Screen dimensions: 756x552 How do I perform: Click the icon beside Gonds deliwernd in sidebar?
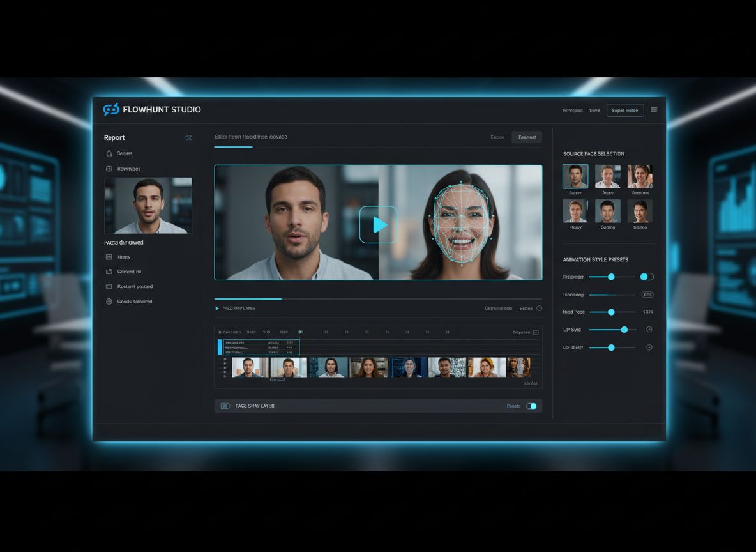coord(109,302)
